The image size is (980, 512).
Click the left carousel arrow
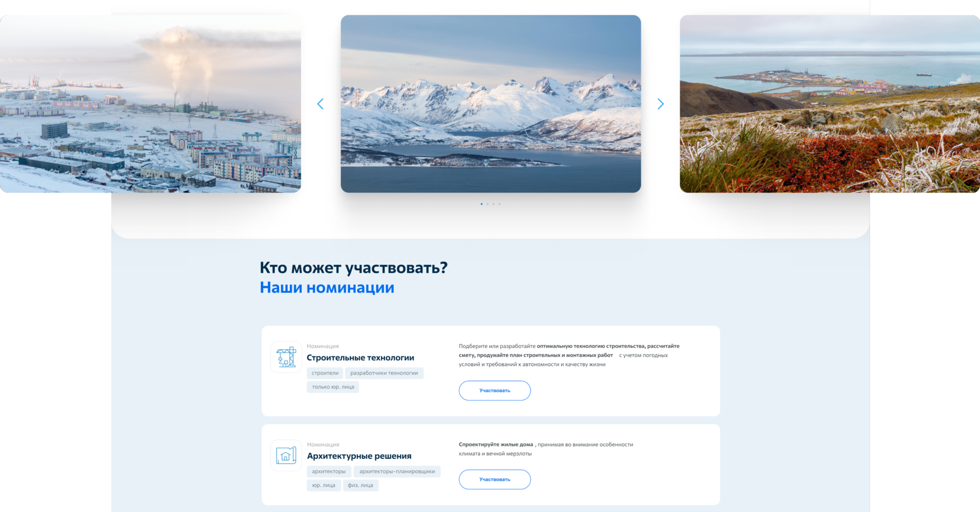[320, 104]
